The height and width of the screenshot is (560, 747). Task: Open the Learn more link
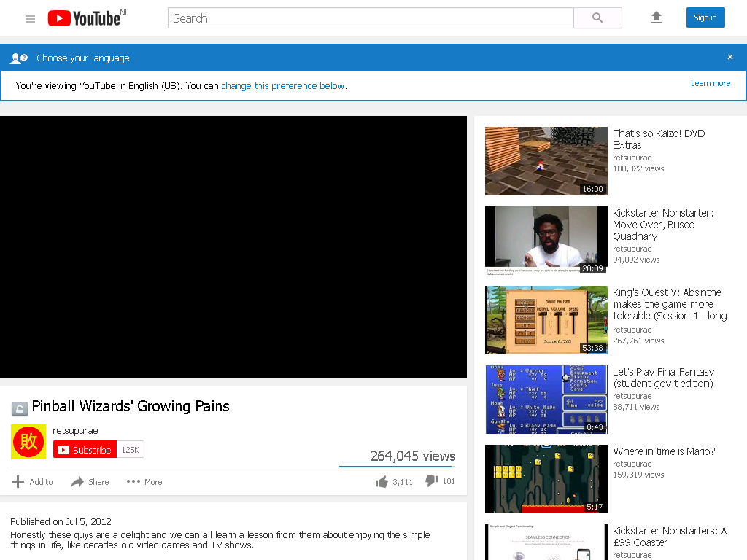711,83
